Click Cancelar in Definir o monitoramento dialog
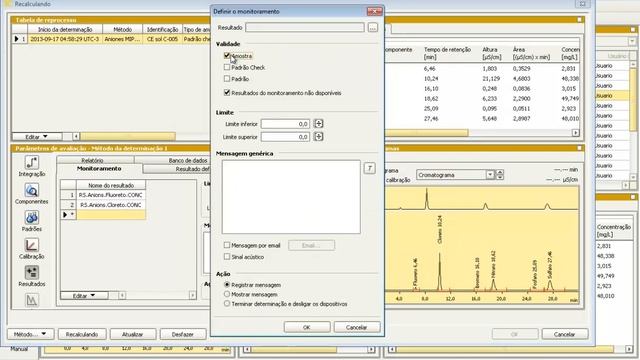Screen dimensions: 640x360 (x=357, y=327)
